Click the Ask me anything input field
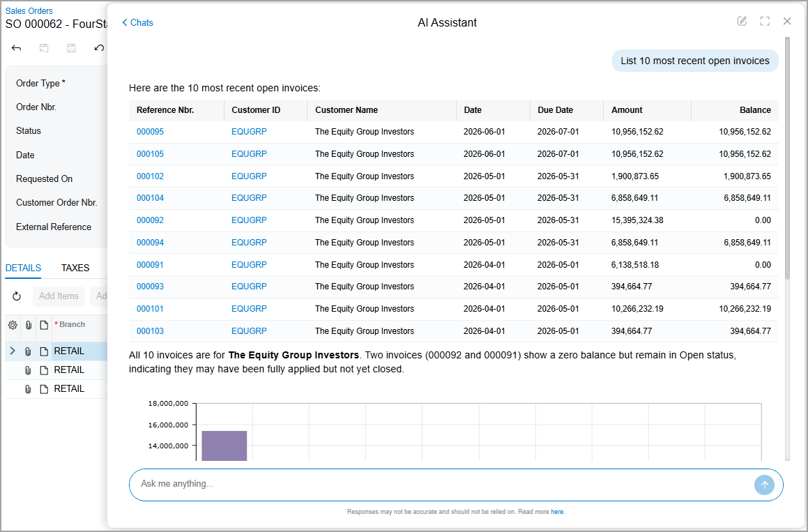Viewport: 808px width, 532px height. click(x=441, y=484)
